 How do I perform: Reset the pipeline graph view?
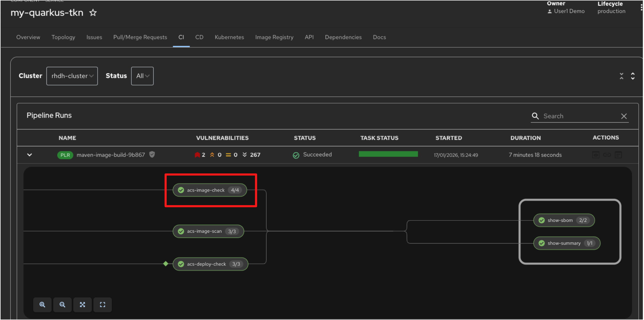[103, 305]
